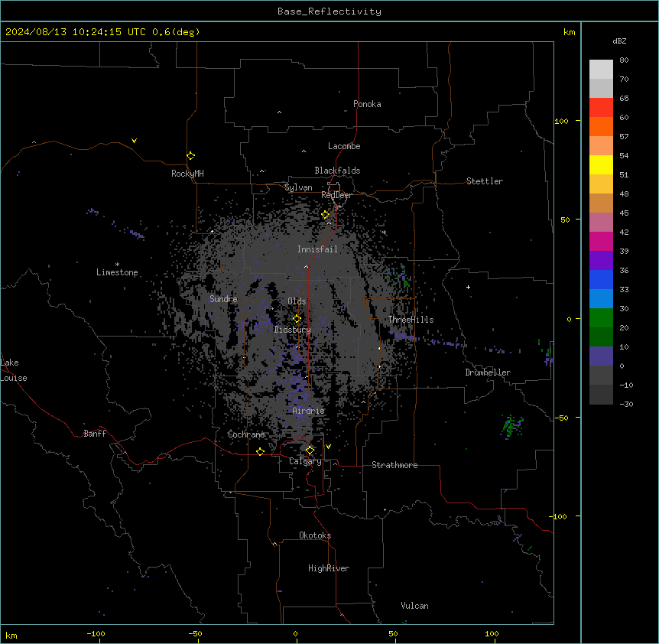Viewport: 659px width, 644px height.
Task: Click the white plus marker northwest of Drumheller
Action: [468, 287]
